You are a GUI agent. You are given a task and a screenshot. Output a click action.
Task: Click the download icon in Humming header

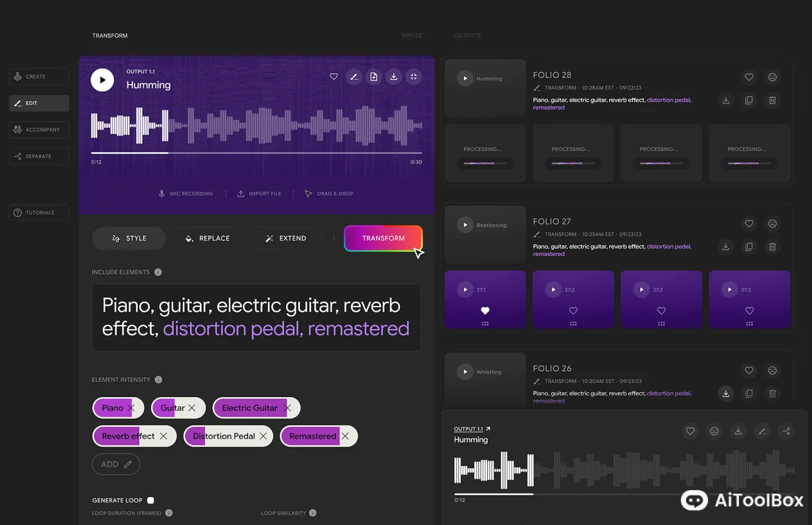[x=394, y=76]
